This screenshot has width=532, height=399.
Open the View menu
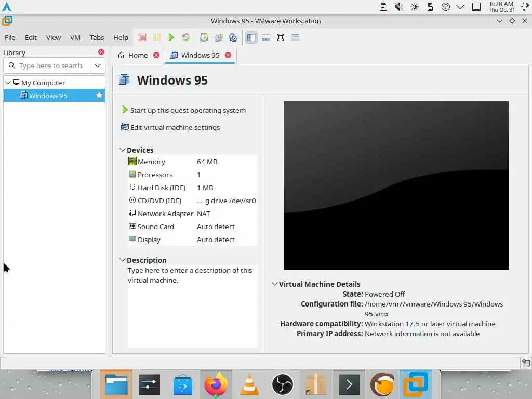click(54, 37)
